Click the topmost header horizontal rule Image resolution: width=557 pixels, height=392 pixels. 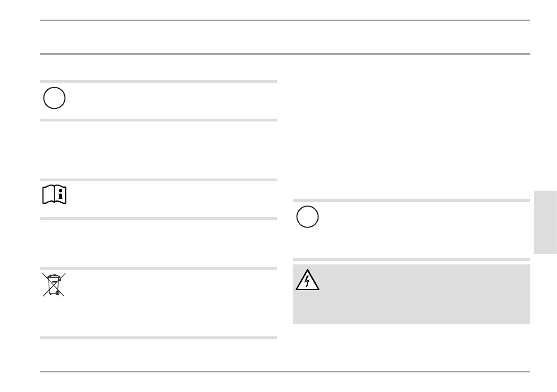pyautogui.click(x=285, y=20)
